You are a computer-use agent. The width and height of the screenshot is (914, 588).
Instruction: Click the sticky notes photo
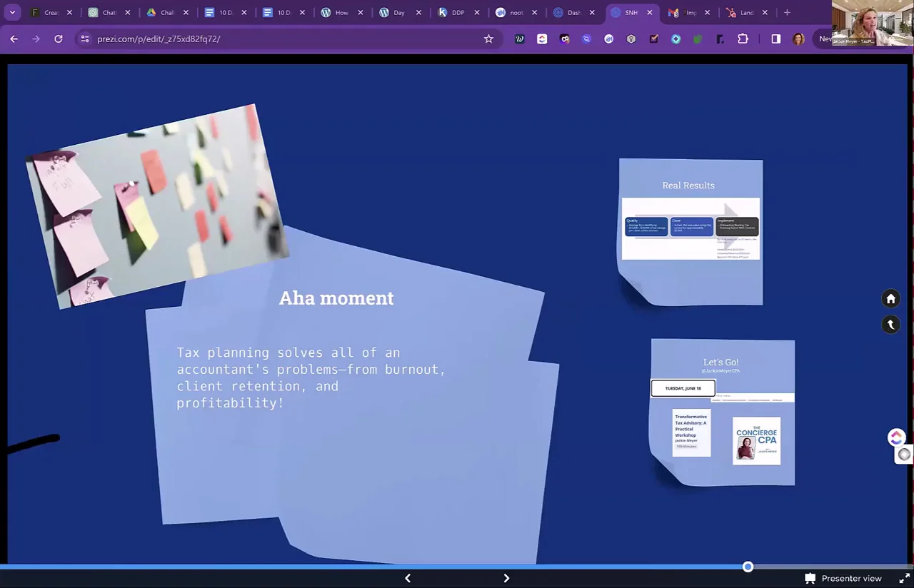(157, 207)
